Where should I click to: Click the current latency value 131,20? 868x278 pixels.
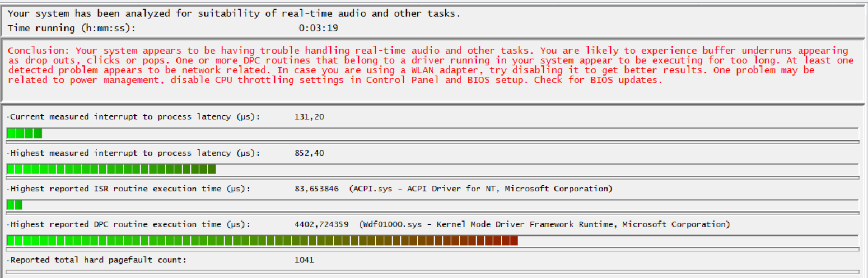coord(309,117)
